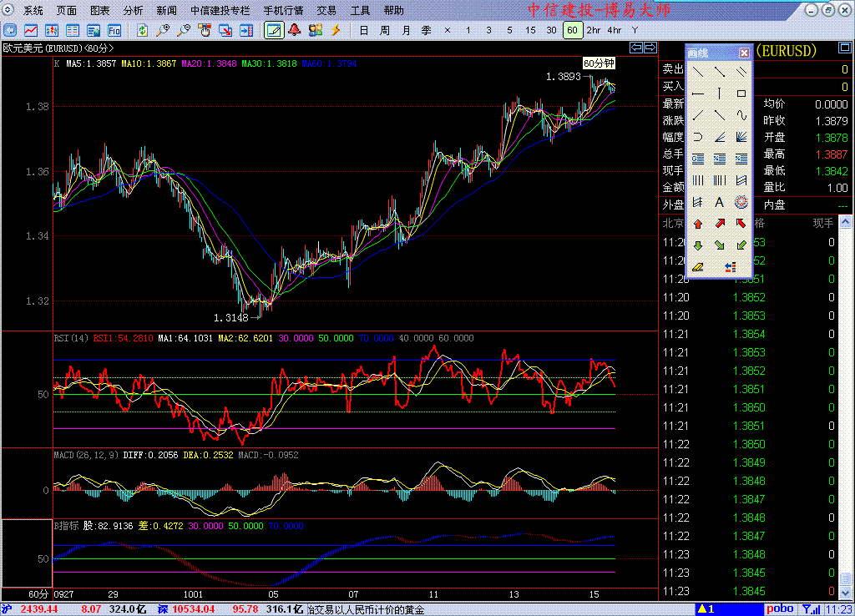Place a red up arrow marker
This screenshot has height=616, width=855.
pos(697,224)
